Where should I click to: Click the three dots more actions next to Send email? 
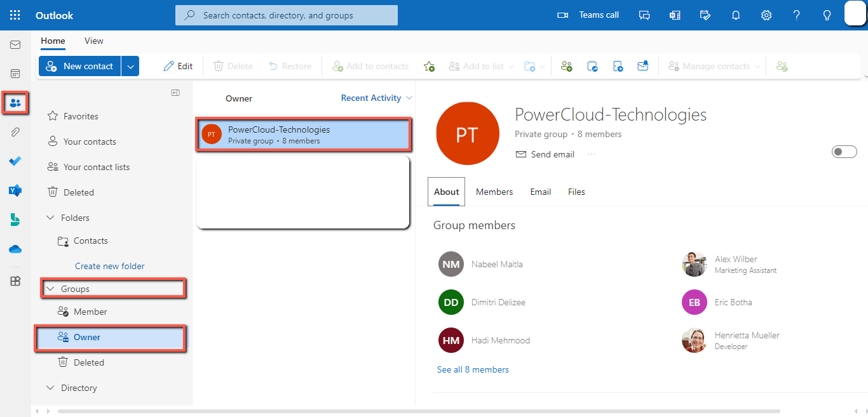[592, 154]
